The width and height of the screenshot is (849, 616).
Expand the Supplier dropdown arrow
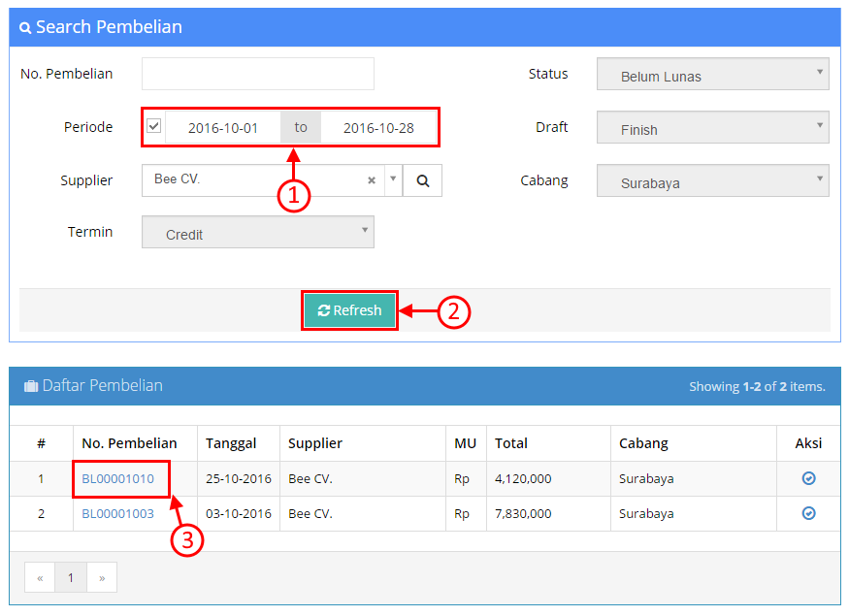[393, 179]
